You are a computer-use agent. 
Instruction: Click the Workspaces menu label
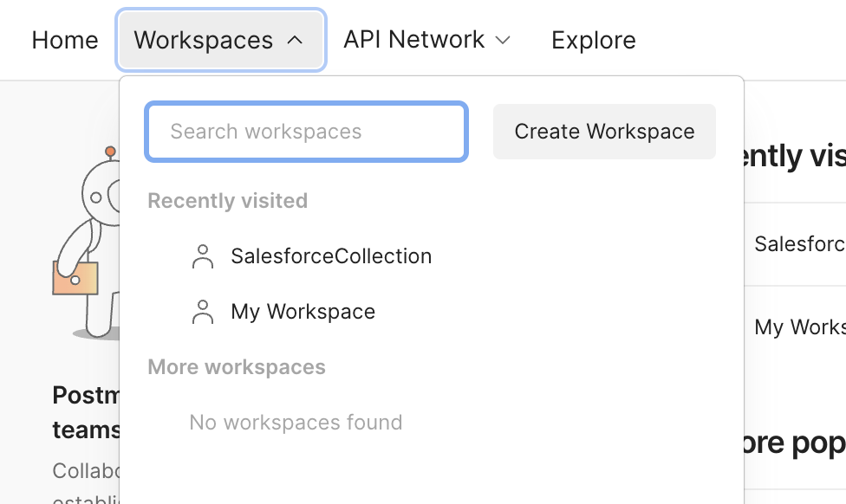pyautogui.click(x=204, y=40)
